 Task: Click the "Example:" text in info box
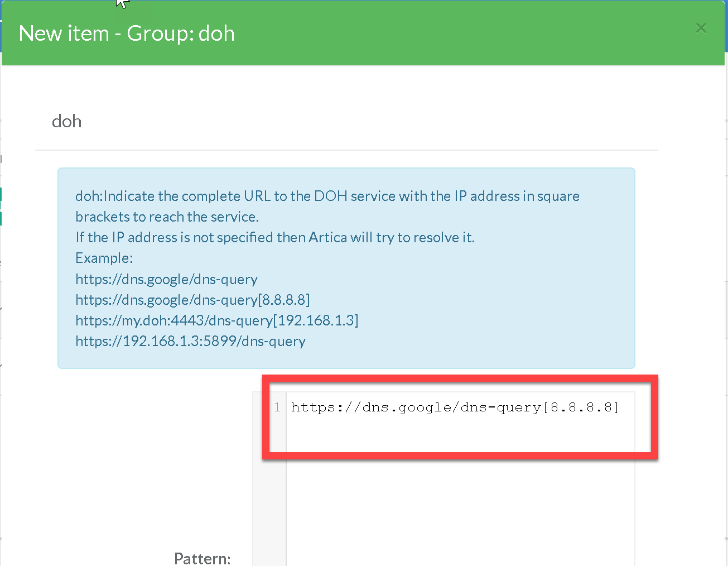pos(104,258)
